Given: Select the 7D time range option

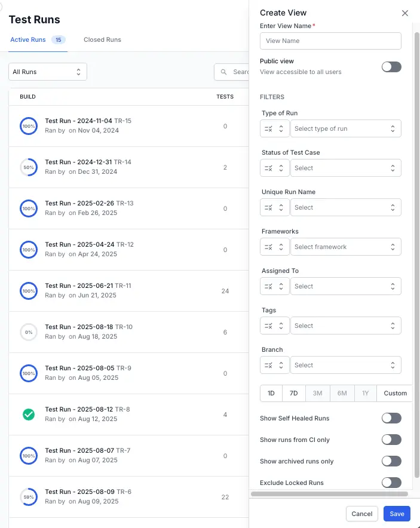Looking at the screenshot, I should coord(293,393).
